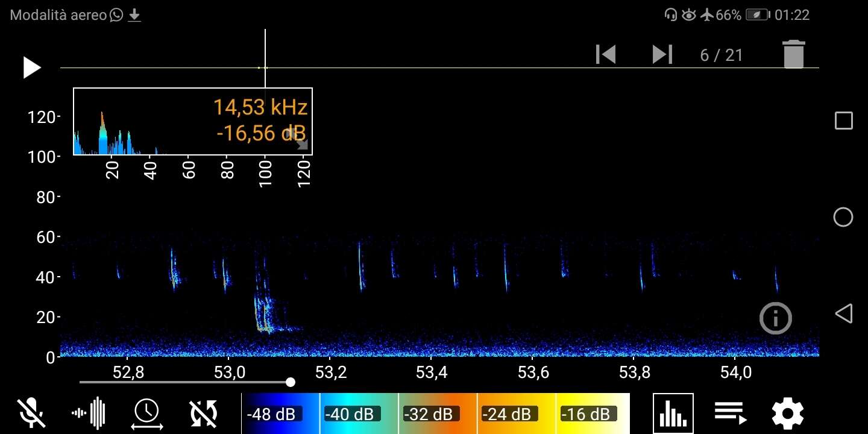Click the Modalità aereo status text

(58, 15)
